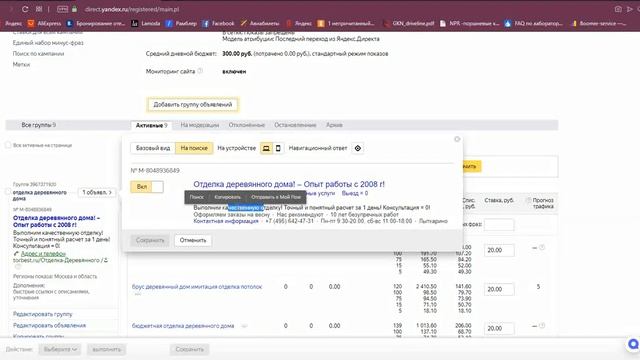Select 'Базовый вид' preview mode

[153, 148]
